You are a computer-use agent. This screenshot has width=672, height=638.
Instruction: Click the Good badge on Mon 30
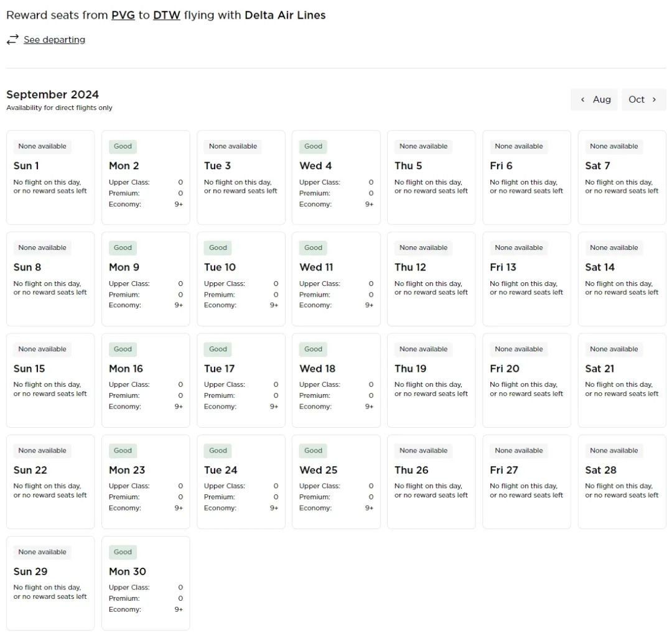(x=123, y=552)
